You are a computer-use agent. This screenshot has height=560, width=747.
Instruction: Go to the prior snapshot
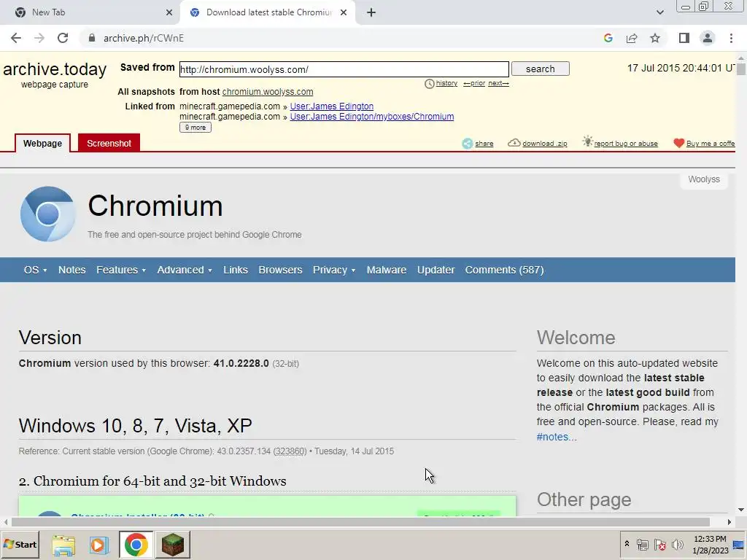[474, 83]
